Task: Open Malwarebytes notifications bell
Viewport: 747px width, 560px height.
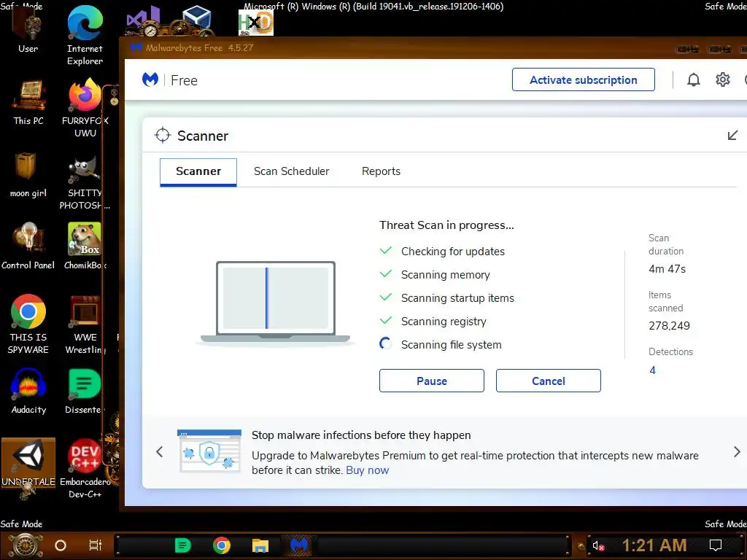Action: 694,80
